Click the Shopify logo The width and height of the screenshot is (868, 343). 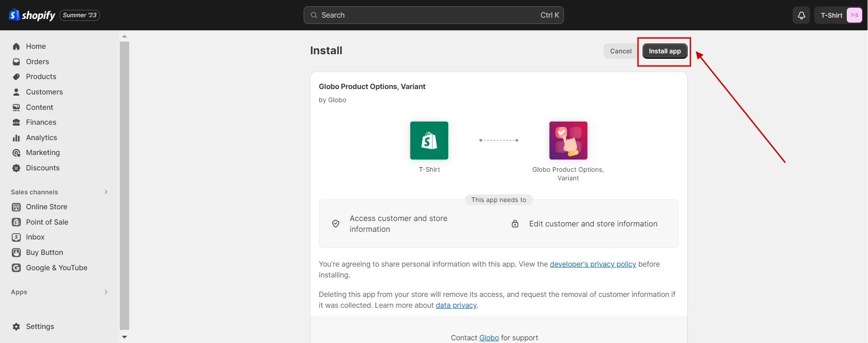pos(32,15)
